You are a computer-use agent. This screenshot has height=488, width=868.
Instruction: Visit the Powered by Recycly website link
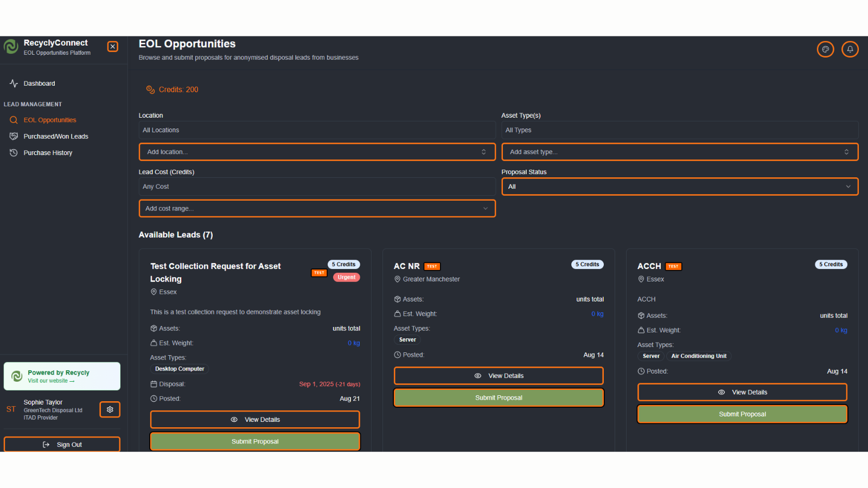coord(51,381)
